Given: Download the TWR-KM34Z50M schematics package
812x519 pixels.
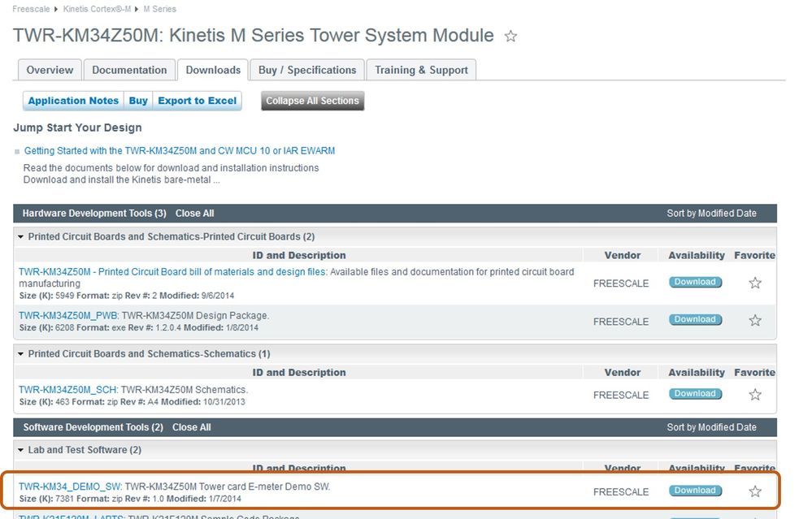Looking at the screenshot, I should (695, 394).
